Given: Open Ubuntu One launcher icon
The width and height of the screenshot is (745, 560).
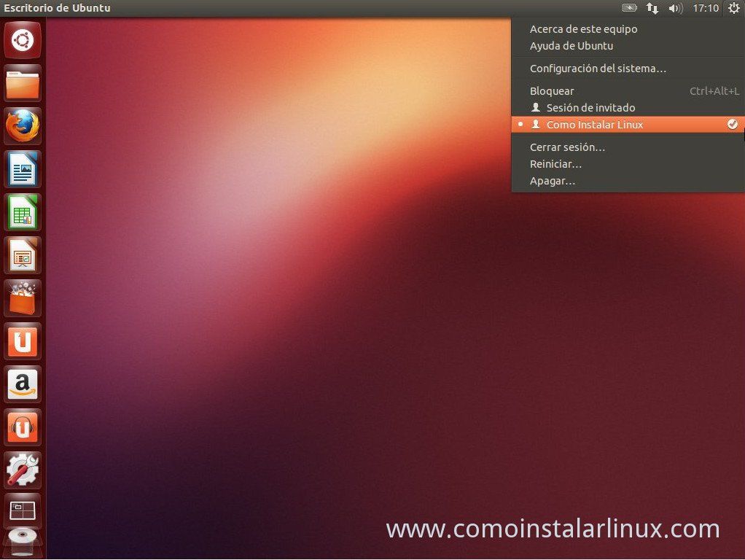Looking at the screenshot, I should click(x=23, y=341).
